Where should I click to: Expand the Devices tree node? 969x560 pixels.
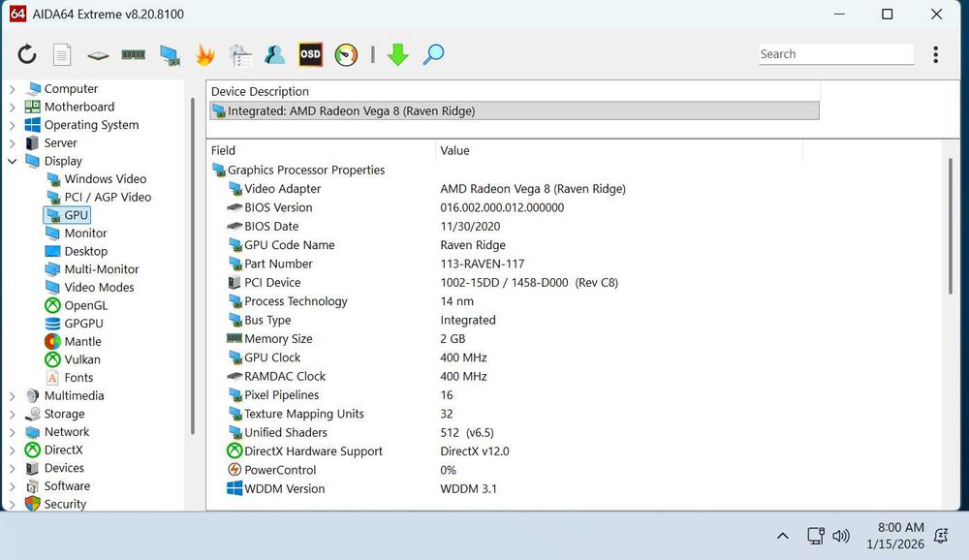coord(12,468)
